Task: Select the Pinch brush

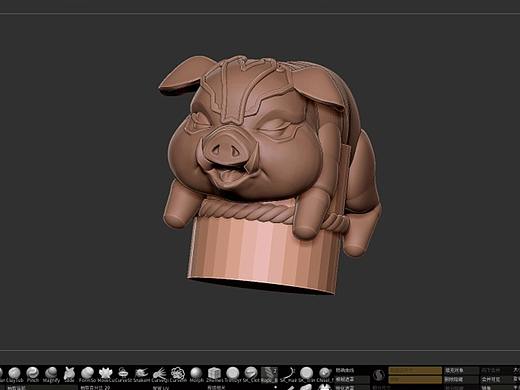Action: click(x=33, y=374)
